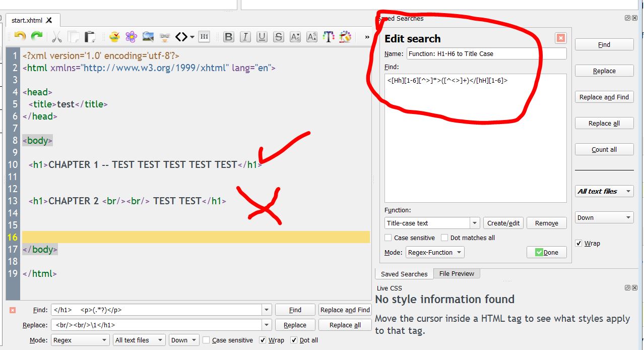Apply bold formatting

pyautogui.click(x=229, y=36)
